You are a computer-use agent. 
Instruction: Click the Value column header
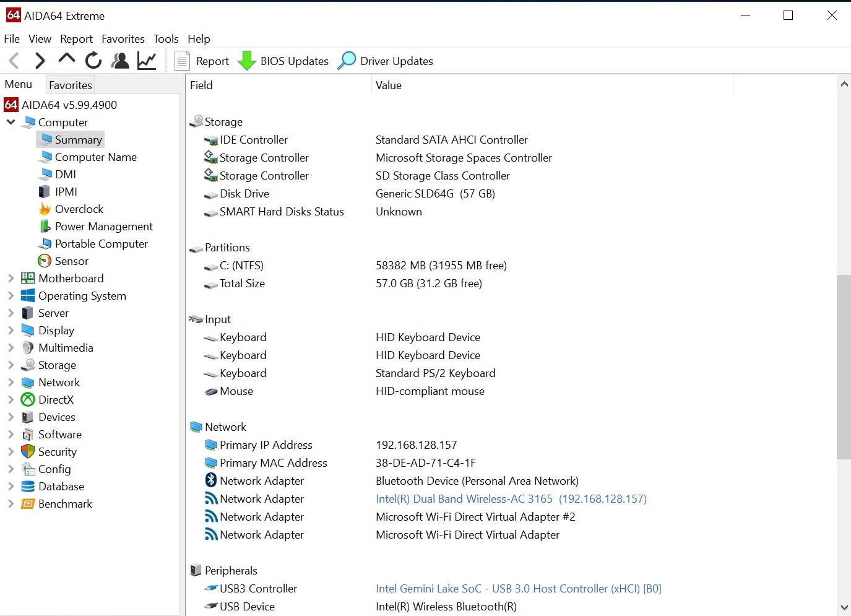tap(389, 85)
